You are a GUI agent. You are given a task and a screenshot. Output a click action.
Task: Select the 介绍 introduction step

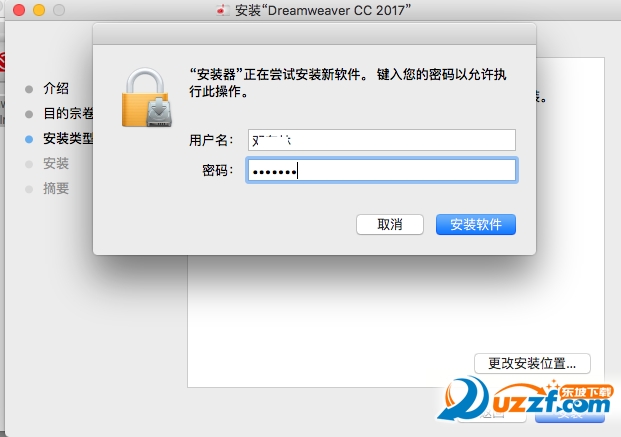click(x=56, y=88)
